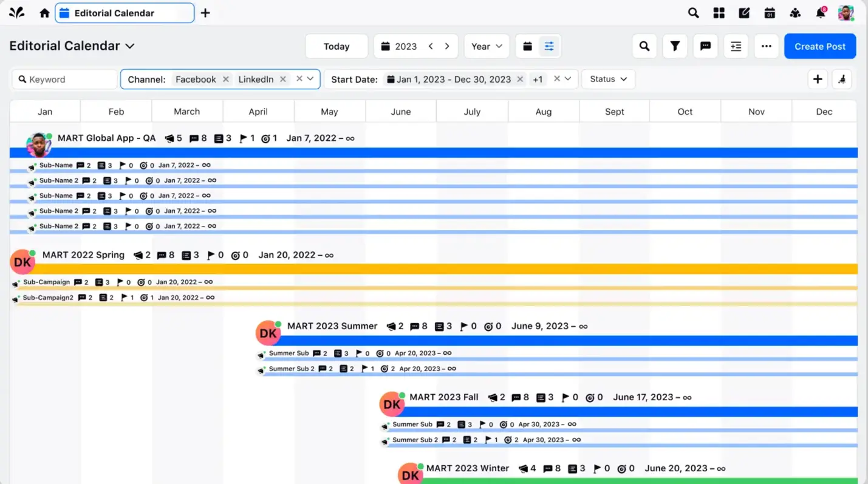Add a new filter with plus button
868x484 pixels.
(x=818, y=79)
